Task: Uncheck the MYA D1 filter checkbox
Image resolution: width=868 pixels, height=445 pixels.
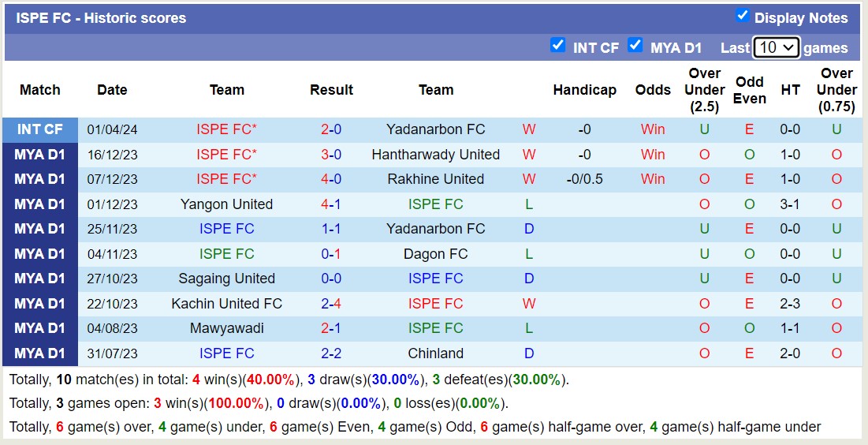Action: [x=635, y=45]
